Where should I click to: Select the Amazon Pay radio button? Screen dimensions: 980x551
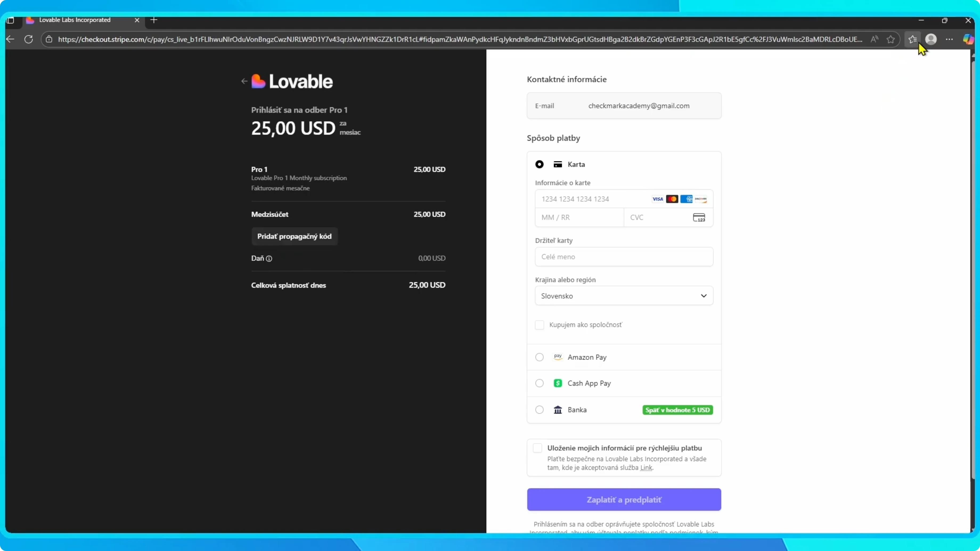coord(540,357)
